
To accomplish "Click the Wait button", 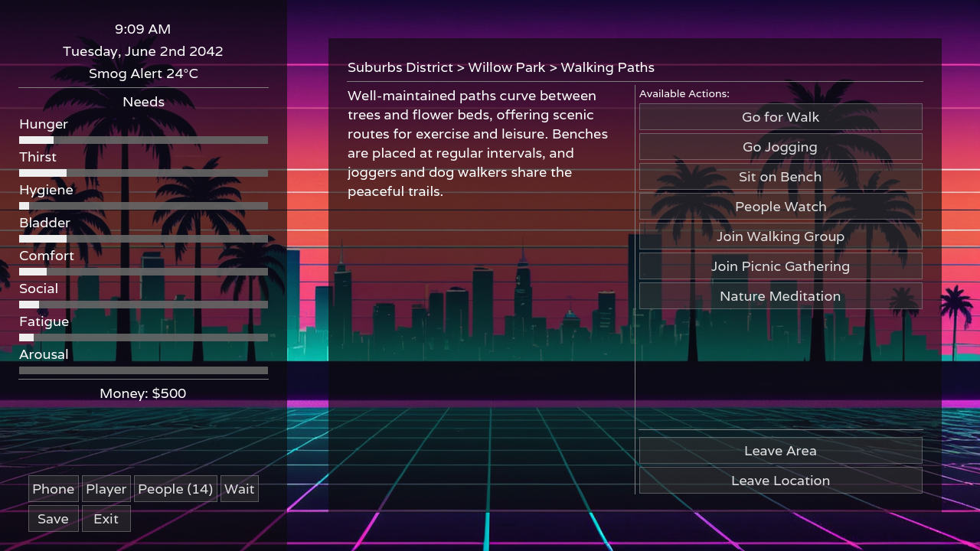I will pyautogui.click(x=240, y=489).
